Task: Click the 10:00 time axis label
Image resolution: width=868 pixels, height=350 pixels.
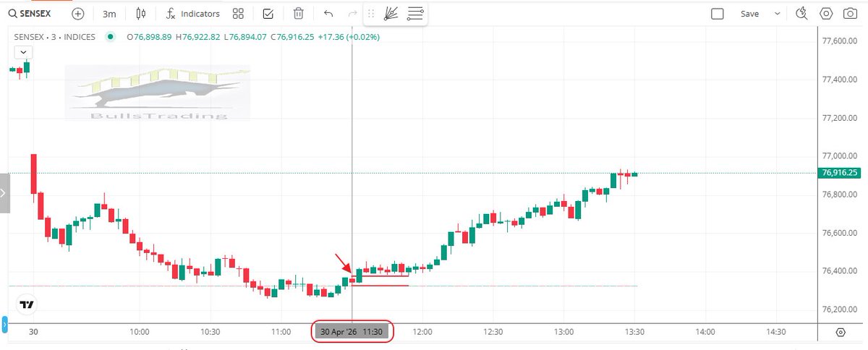Action: tap(139, 332)
